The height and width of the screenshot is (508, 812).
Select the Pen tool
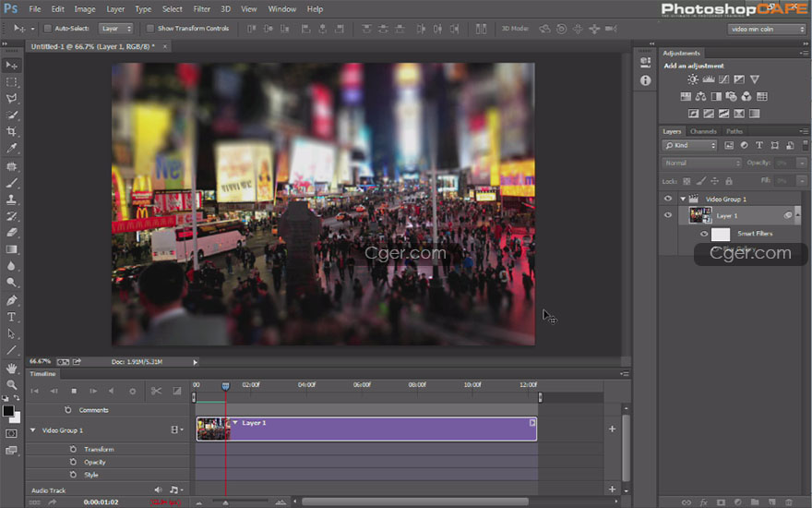[x=11, y=300]
